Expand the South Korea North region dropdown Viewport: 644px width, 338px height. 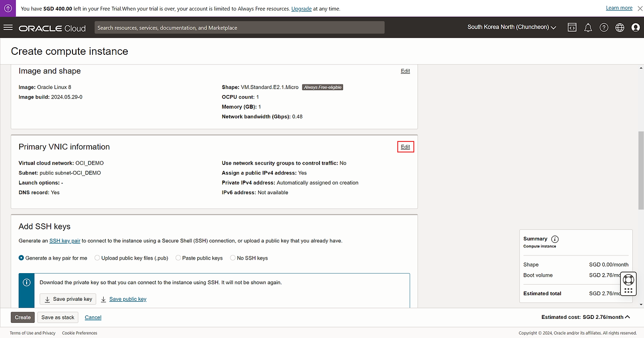[x=512, y=27]
